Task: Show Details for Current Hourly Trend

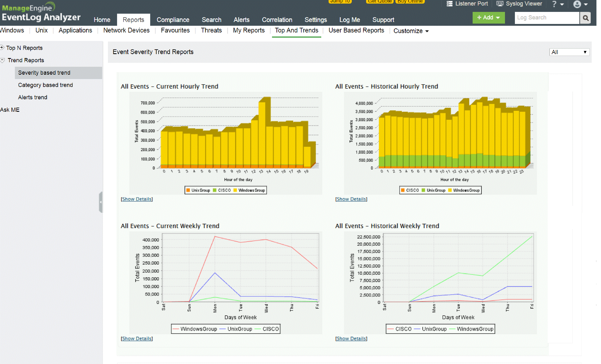Action: pos(137,199)
